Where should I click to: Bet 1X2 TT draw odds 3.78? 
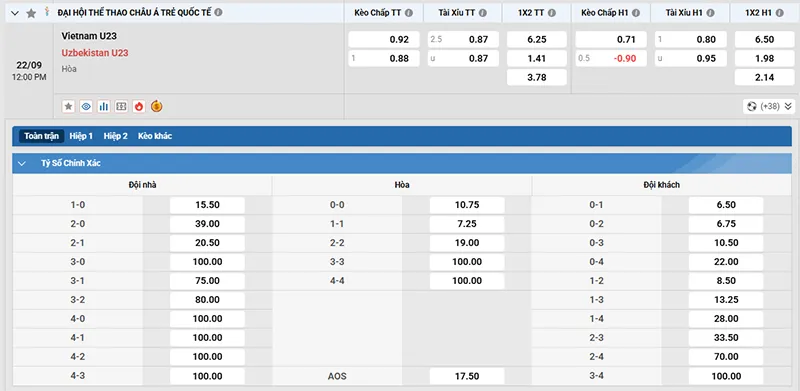537,77
